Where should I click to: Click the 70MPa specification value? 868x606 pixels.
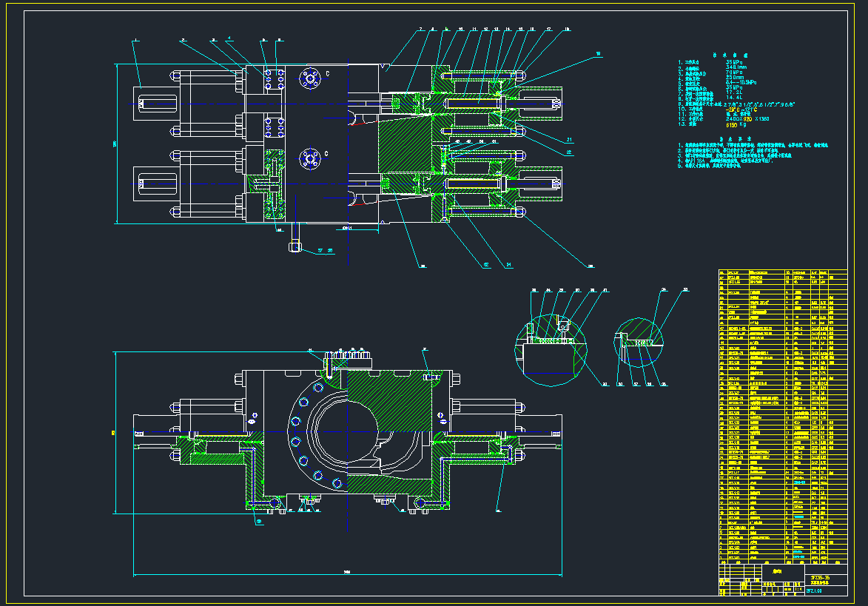(x=734, y=73)
